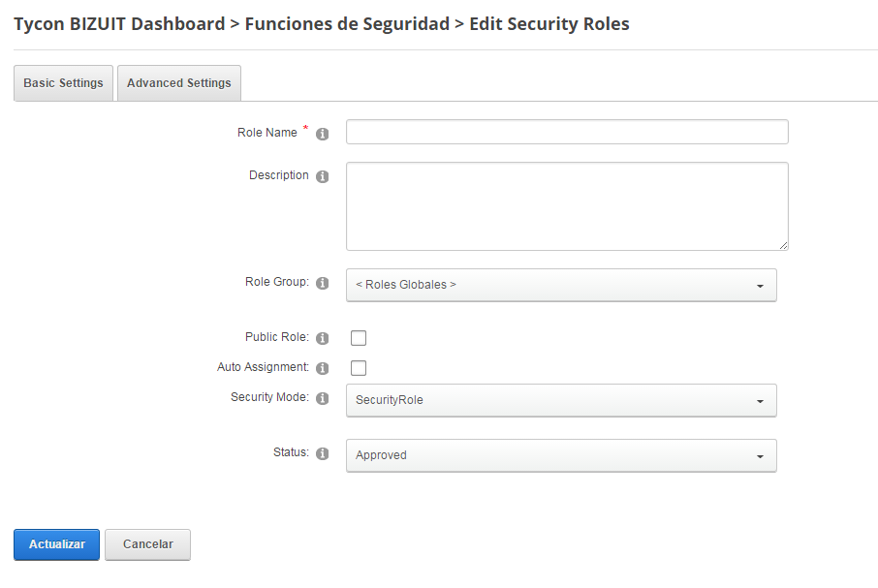
Task: Click the Public Role info icon
Action: (x=322, y=338)
